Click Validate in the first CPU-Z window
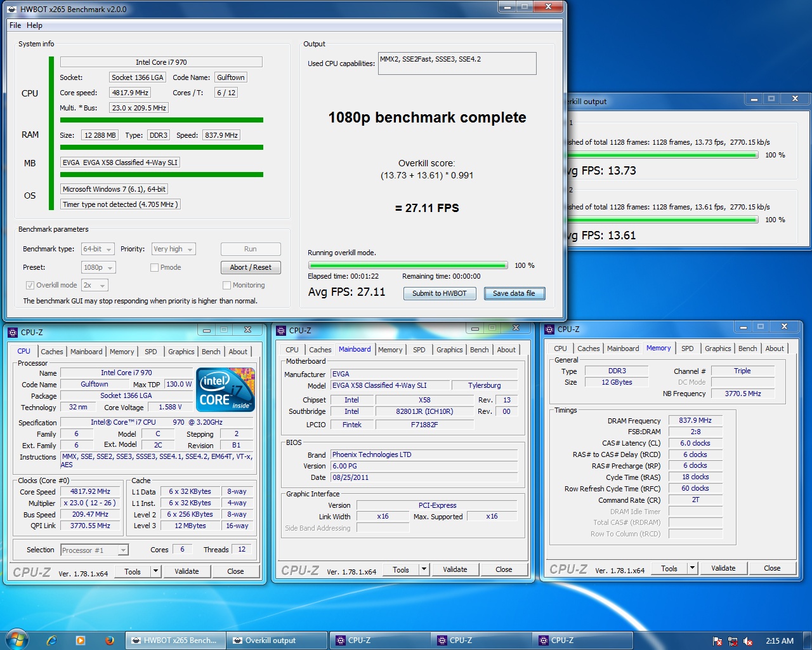The height and width of the screenshot is (650, 812). pos(187,571)
